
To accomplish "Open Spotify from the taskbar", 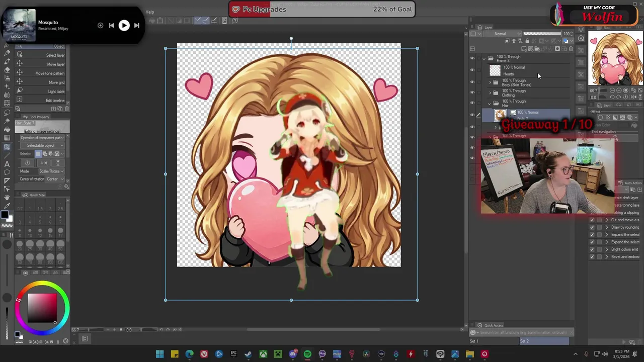I will click(x=307, y=354).
